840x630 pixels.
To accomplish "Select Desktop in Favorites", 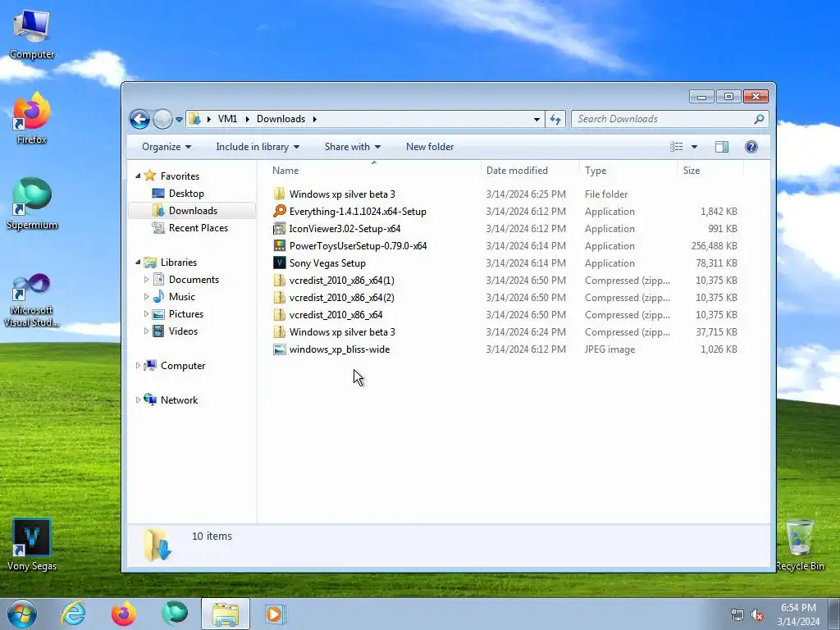I will click(186, 194).
